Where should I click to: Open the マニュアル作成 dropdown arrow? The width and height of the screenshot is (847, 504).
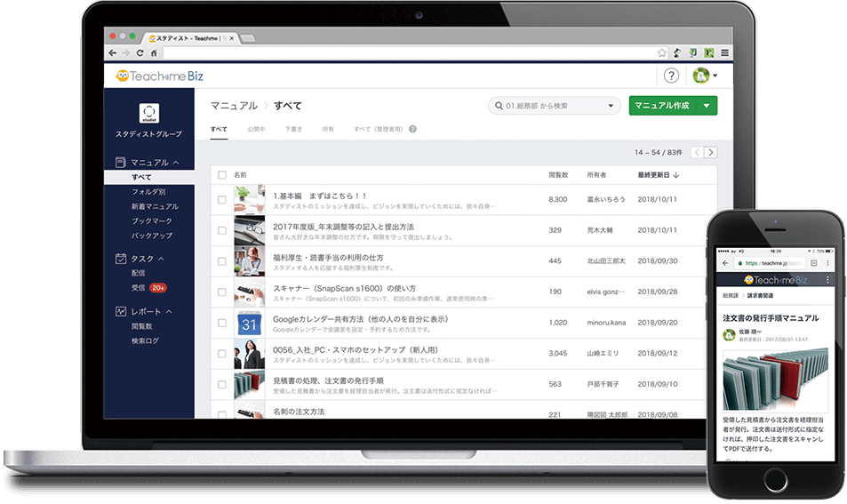[x=707, y=106]
